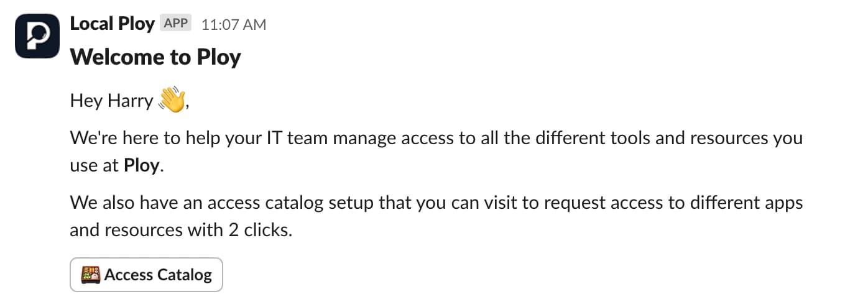This screenshot has height=307, width=868.
Task: Click the word Welcome in the heading
Action: (109, 57)
